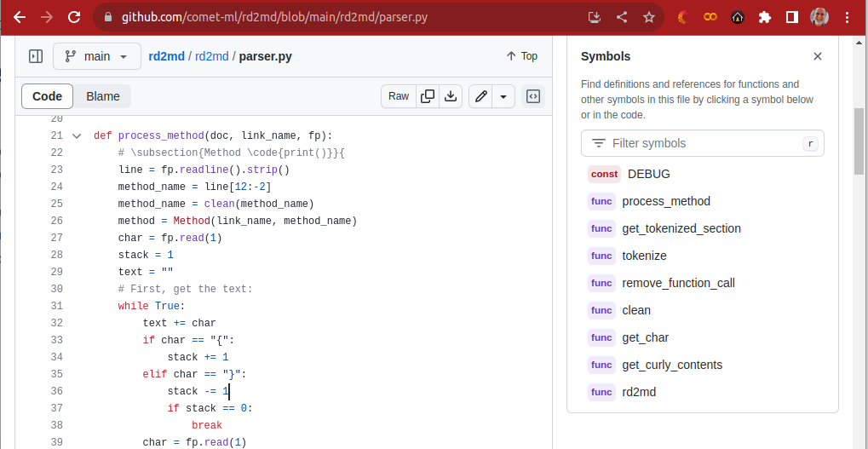The height and width of the screenshot is (449, 868).
Task: Bookmark this page with star icon
Action: click(x=649, y=17)
